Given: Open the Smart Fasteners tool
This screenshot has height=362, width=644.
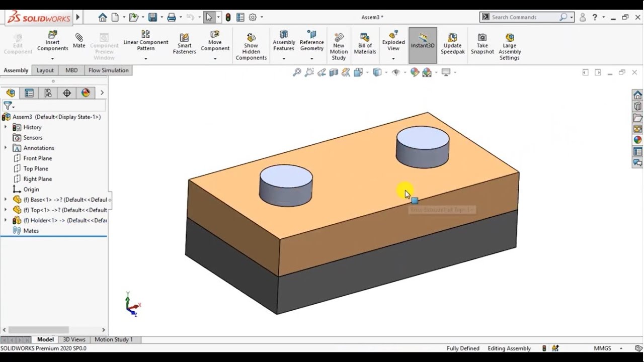Looking at the screenshot, I should point(184,44).
